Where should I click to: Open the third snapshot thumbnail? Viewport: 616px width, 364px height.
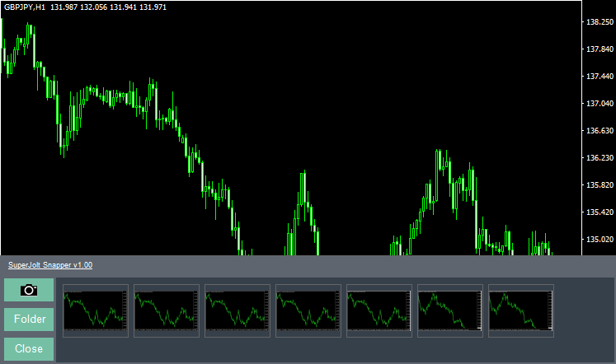[x=237, y=311]
